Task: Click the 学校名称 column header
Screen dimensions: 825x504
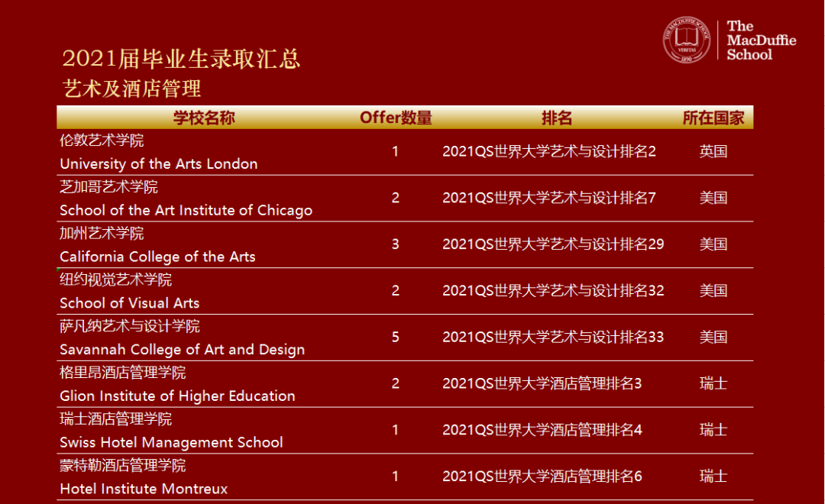Action: (203, 118)
